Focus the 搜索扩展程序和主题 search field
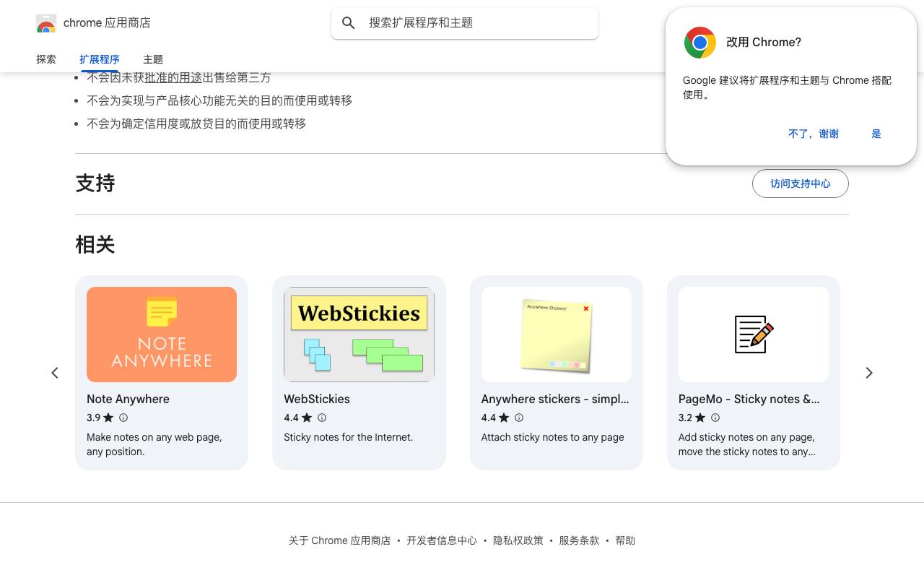 [465, 23]
